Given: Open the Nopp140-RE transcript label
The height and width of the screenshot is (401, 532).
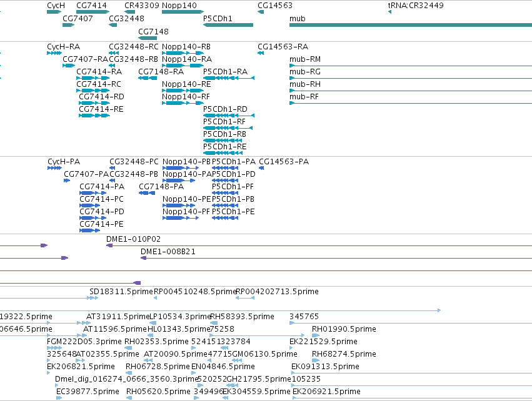Looking at the screenshot, I should pyautogui.click(x=186, y=84).
